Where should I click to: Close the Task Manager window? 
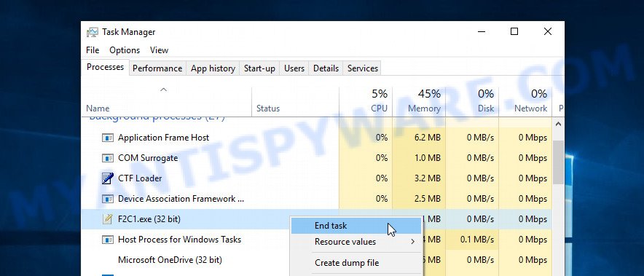[548, 31]
